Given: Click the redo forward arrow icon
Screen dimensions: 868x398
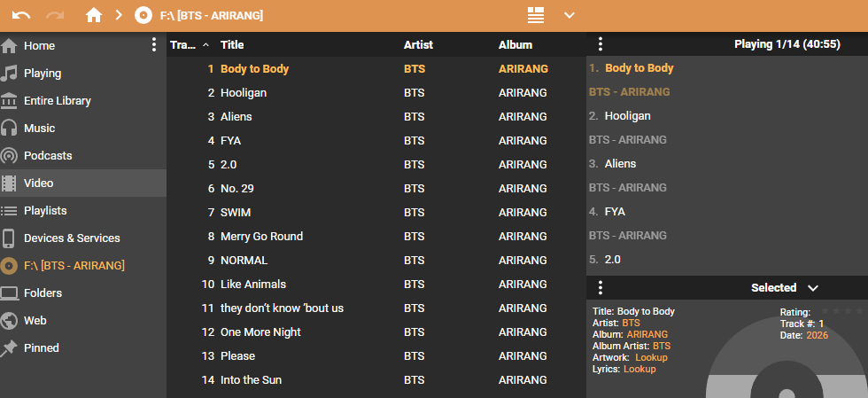Looking at the screenshot, I should tap(55, 16).
